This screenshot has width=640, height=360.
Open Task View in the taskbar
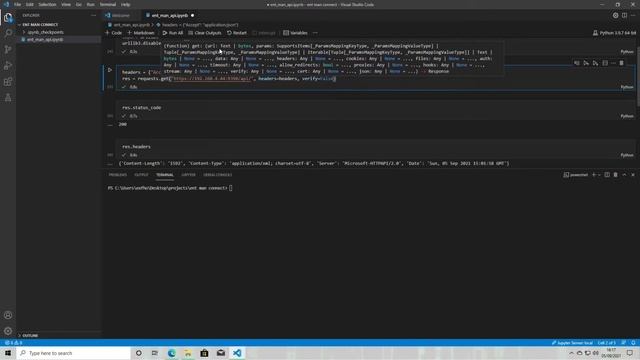tap(155, 353)
